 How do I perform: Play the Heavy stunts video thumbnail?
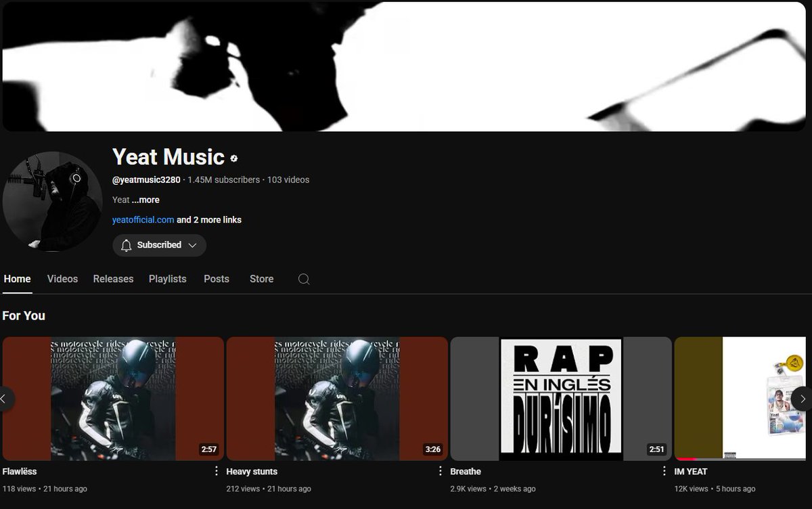[x=337, y=399]
